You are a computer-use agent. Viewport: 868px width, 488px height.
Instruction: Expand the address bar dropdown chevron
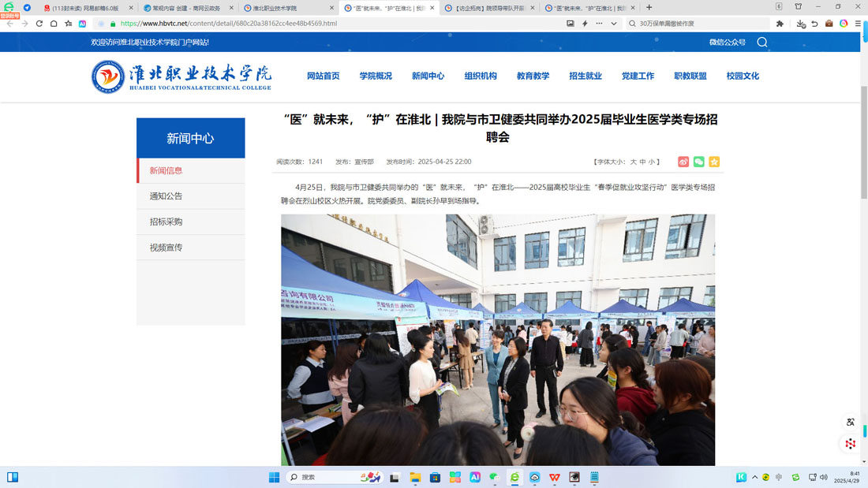click(x=613, y=23)
